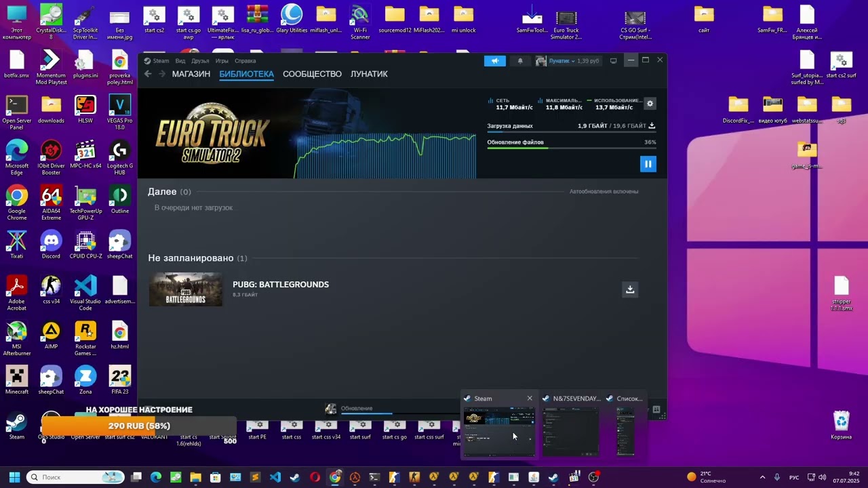Open the Steam menu

pyautogui.click(x=157, y=61)
